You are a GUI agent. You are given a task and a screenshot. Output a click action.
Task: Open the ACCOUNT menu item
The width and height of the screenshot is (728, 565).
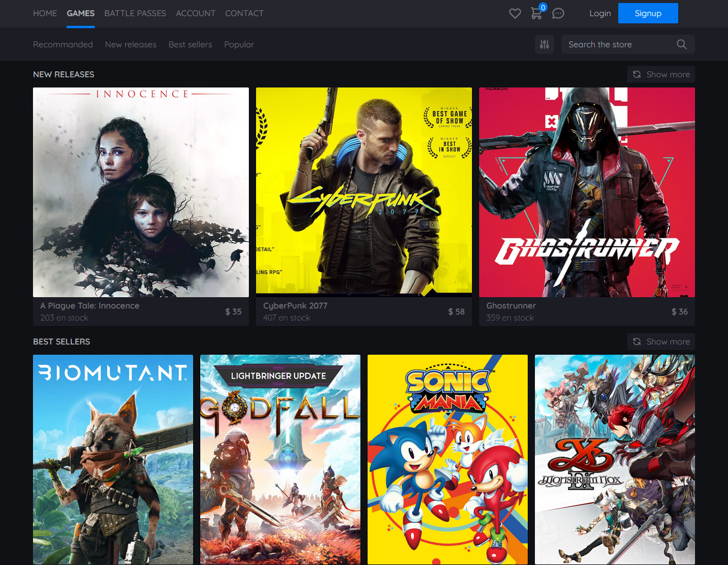[195, 13]
